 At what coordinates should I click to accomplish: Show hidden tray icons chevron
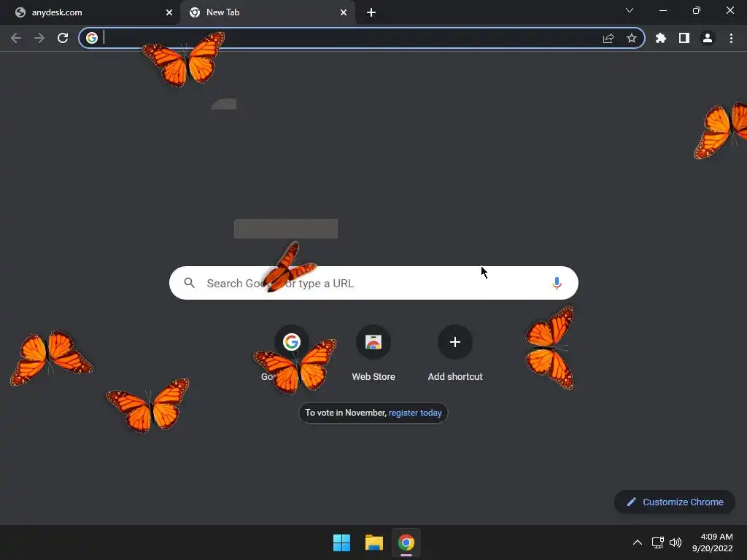coord(638,542)
